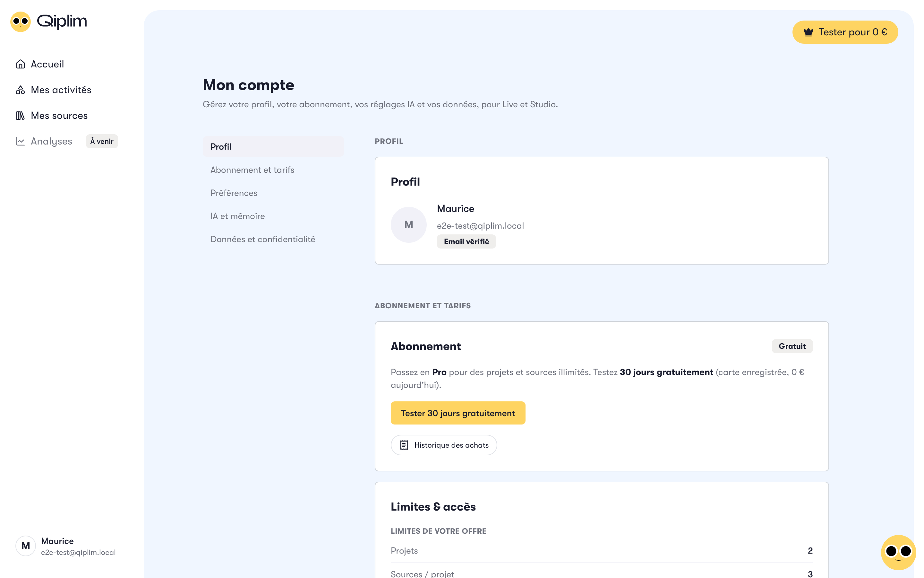Click the Maurice name in the sidebar footer

click(57, 541)
